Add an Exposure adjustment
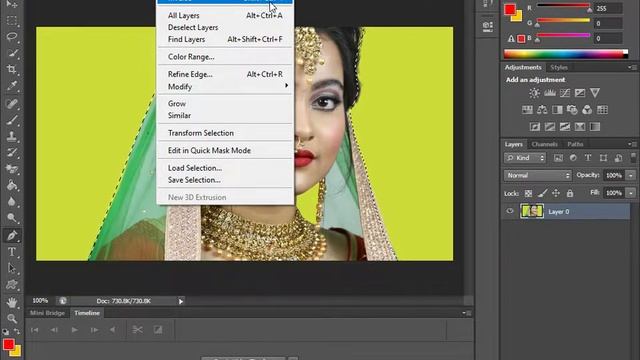Viewport: 640px width, 360px height. pyautogui.click(x=580, y=93)
